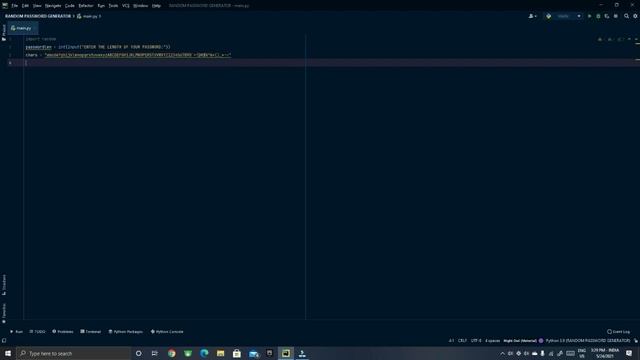Click the main.py breadcrumb item
The width and height of the screenshot is (640, 360).
tap(90, 16)
